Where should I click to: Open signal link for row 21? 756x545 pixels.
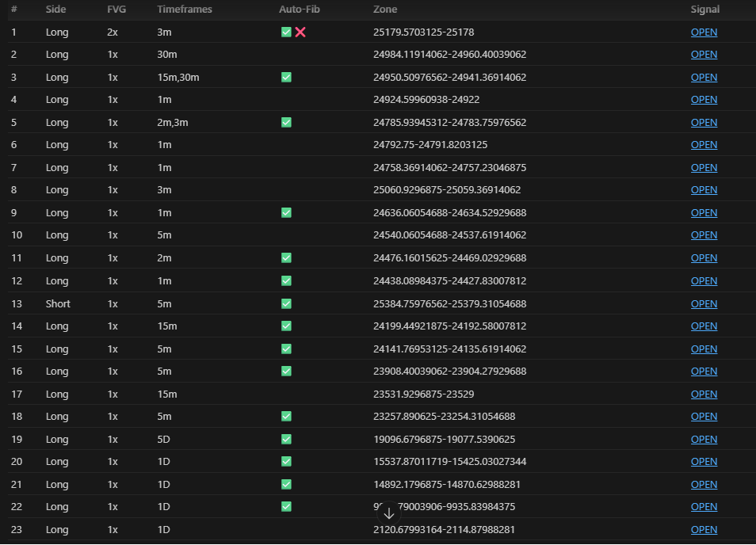click(x=704, y=484)
